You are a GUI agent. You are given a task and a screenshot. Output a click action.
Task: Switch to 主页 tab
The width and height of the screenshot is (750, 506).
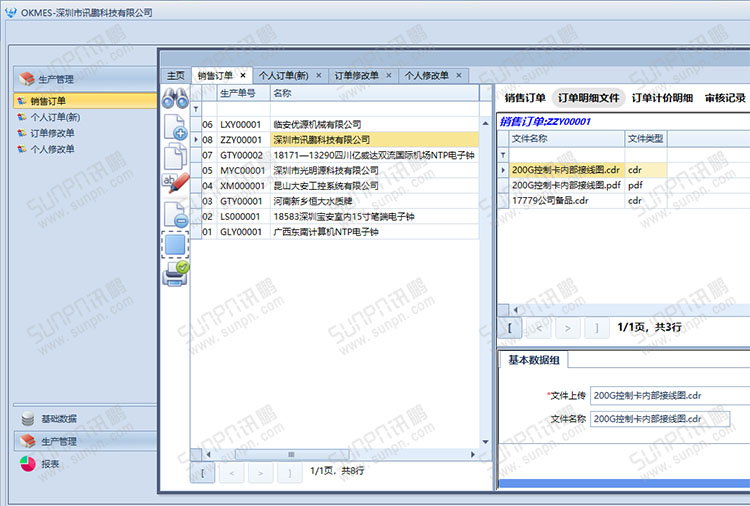175,75
